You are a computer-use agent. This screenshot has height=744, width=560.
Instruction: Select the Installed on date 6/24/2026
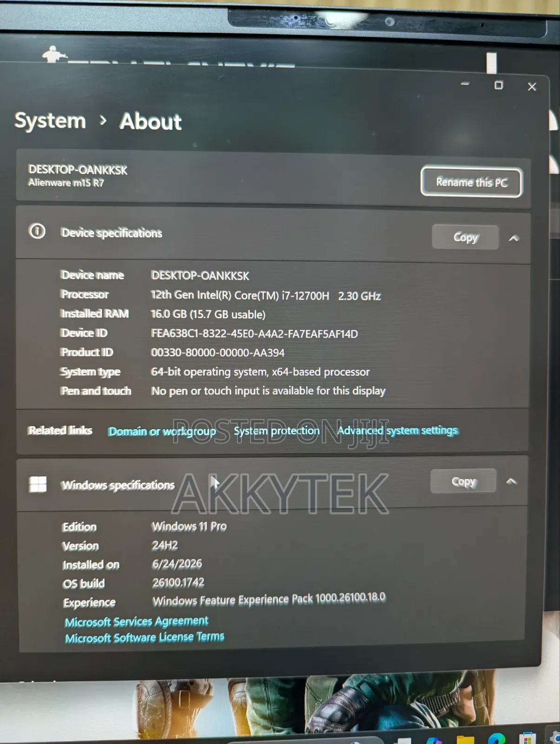(177, 564)
